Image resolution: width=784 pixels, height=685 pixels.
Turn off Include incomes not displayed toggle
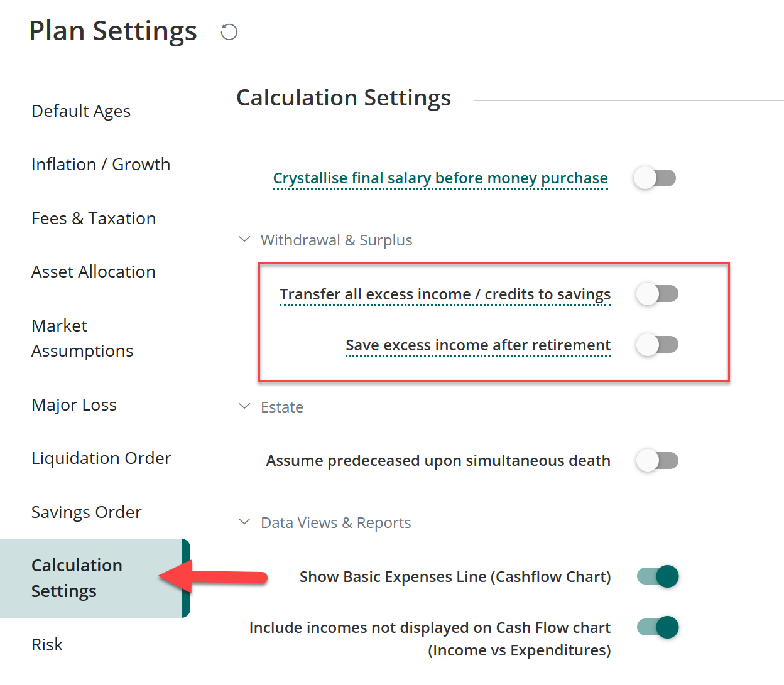coord(658,627)
